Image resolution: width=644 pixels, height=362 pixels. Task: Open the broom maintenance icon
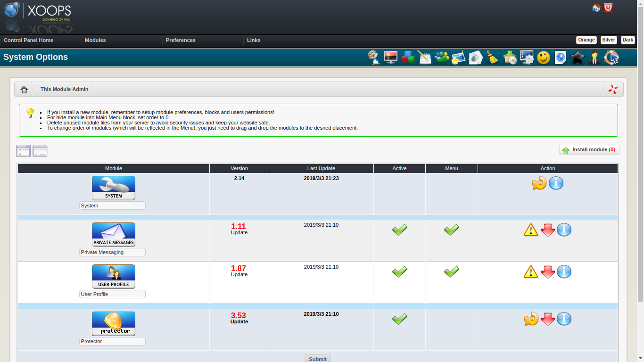pos(493,58)
